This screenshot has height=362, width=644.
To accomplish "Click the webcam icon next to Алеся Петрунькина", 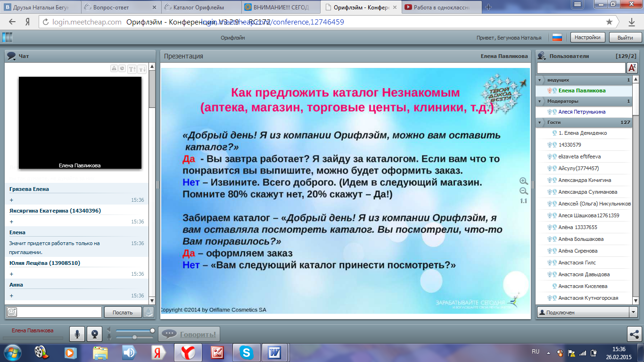I will click(555, 112).
